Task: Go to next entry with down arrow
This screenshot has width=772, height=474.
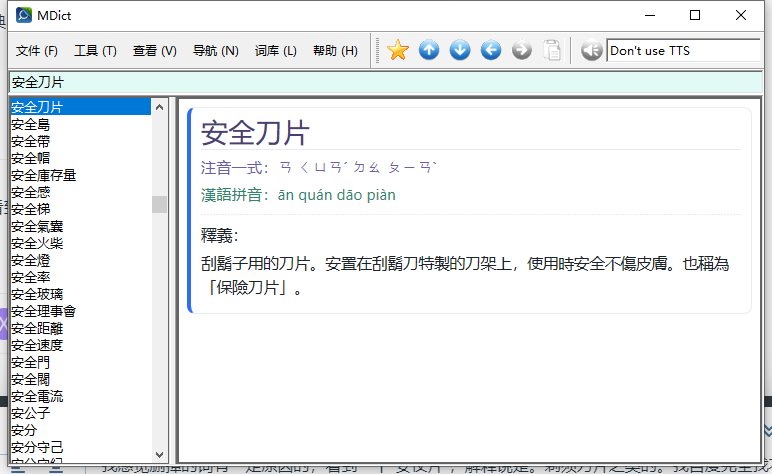Action: (x=460, y=50)
